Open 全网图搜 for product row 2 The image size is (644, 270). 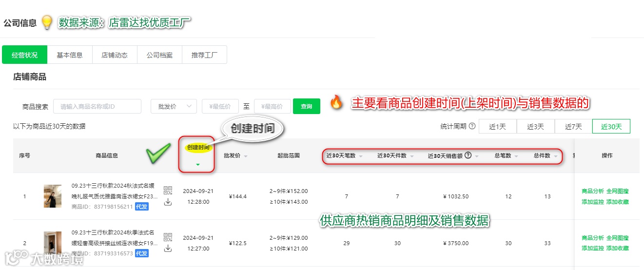coord(617,238)
